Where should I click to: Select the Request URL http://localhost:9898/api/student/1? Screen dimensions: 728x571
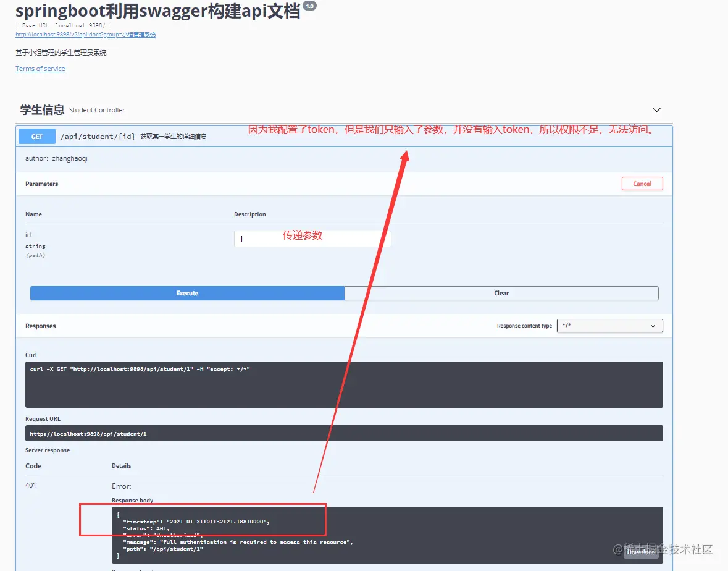88,433
